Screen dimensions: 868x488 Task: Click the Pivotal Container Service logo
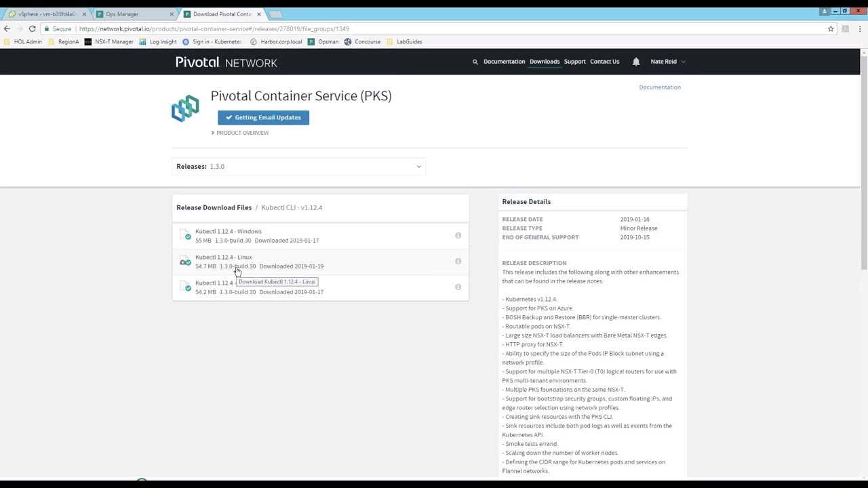tap(185, 108)
